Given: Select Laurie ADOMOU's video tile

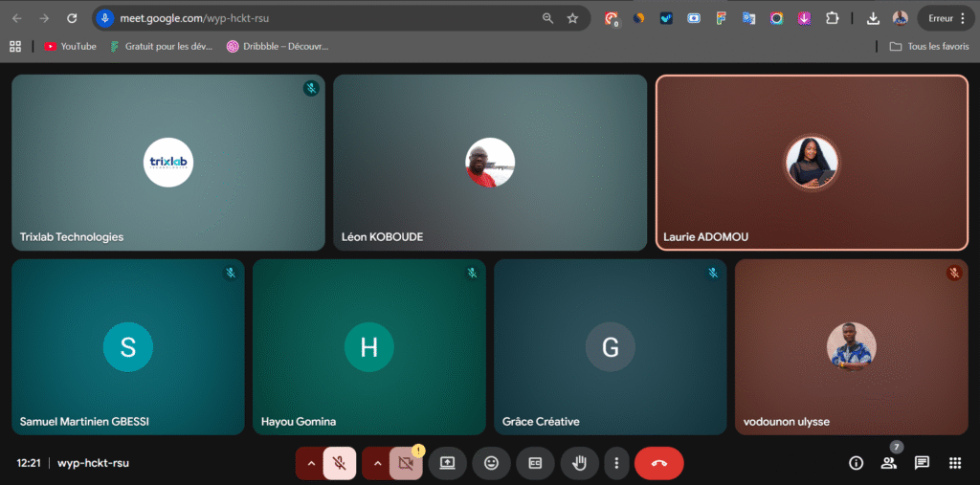Looking at the screenshot, I should [x=812, y=163].
